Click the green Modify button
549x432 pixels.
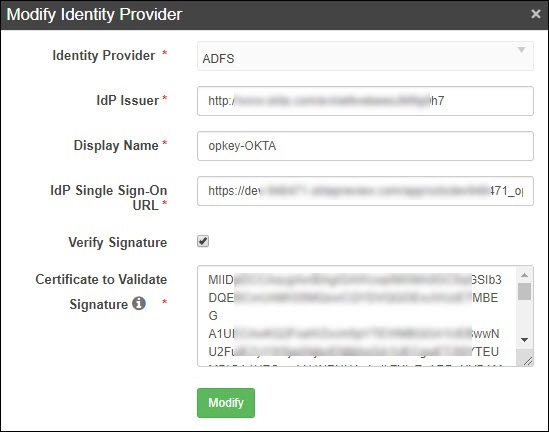226,403
